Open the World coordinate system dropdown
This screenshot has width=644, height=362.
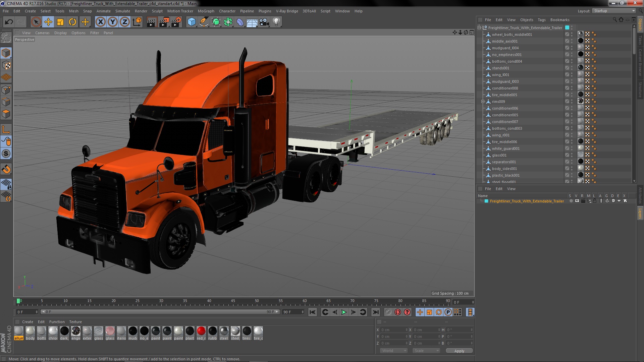394,351
